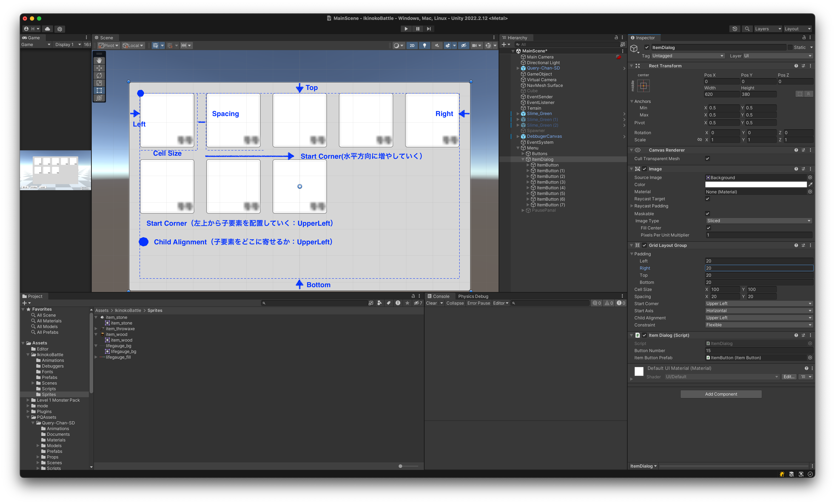Click the Add Component button
Image resolution: width=835 pixels, height=504 pixels.
click(721, 394)
